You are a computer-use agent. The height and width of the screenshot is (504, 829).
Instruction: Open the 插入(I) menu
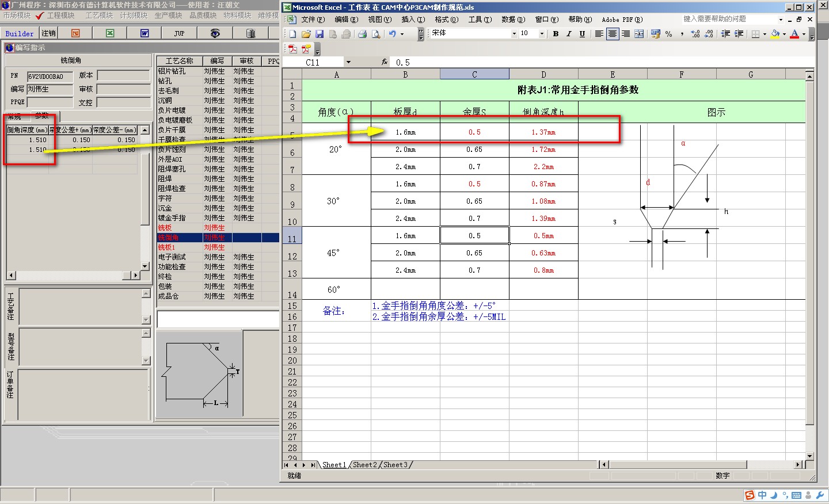click(x=413, y=20)
